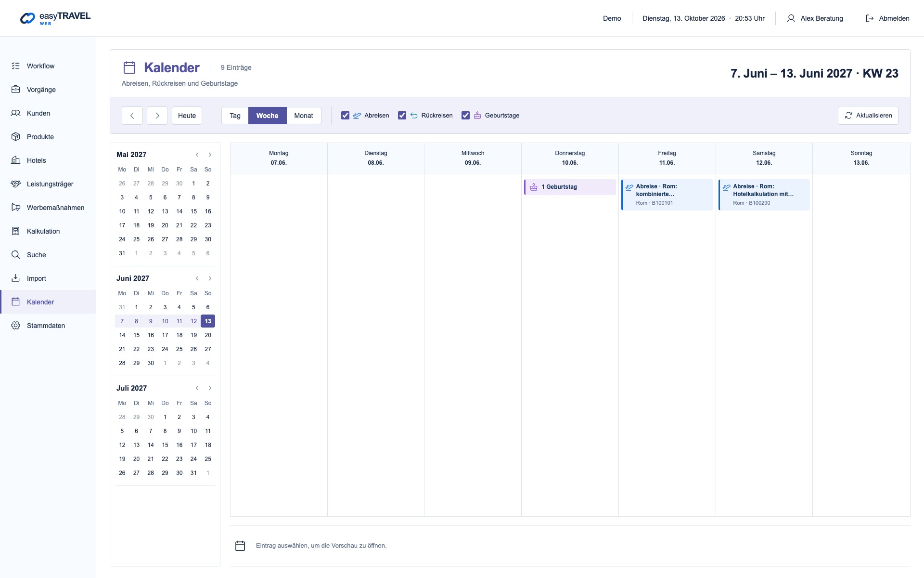Click the Produkte box icon
The width and height of the screenshot is (924, 578).
16,137
